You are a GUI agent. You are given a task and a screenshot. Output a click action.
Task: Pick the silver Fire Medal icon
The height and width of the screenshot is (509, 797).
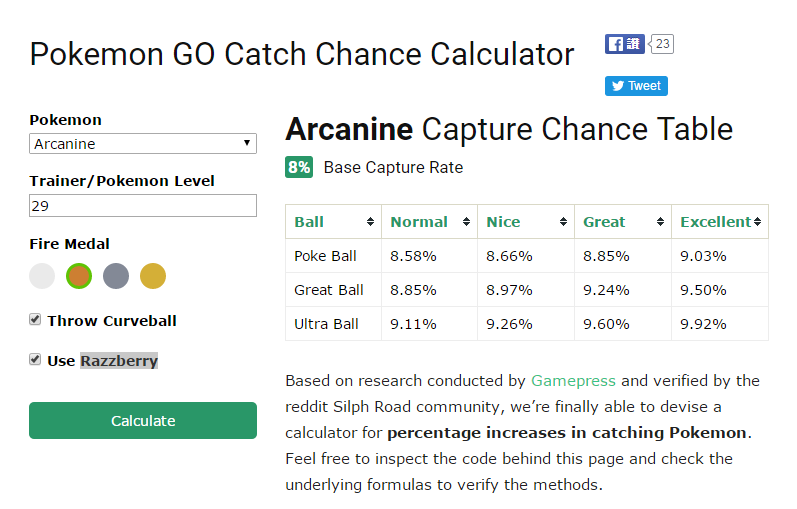click(116, 276)
